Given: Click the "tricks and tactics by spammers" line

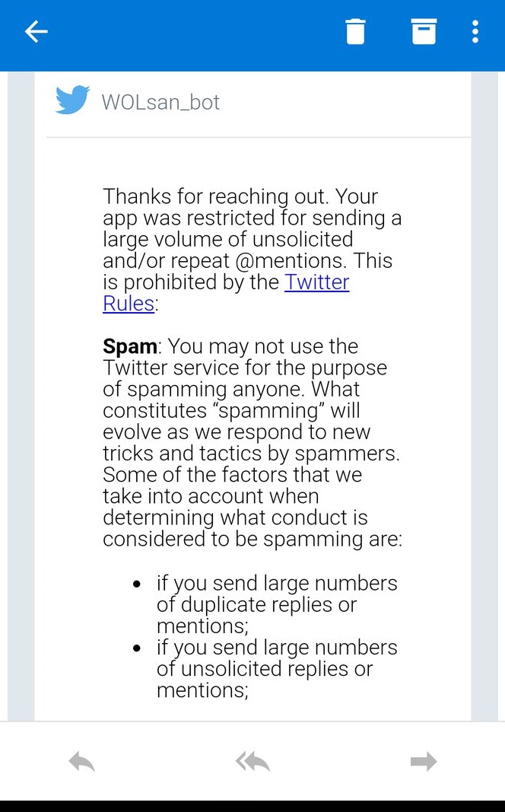Looking at the screenshot, I should pos(251,454).
